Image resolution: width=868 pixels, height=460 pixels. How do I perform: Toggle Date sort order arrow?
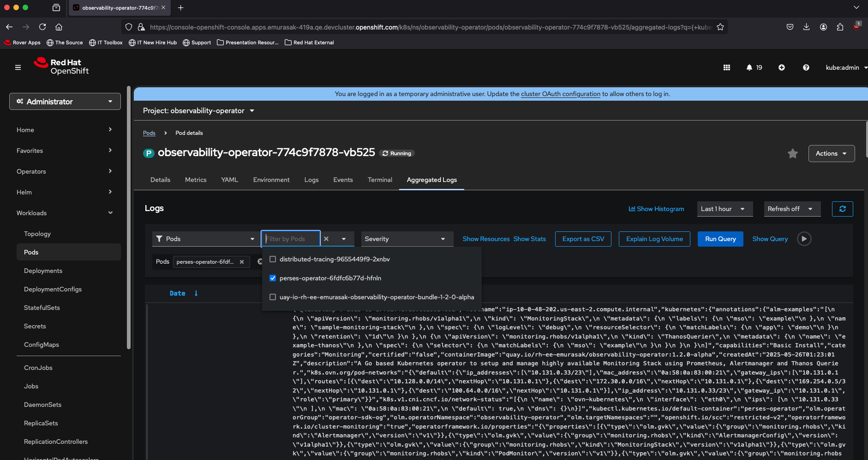[x=196, y=293]
